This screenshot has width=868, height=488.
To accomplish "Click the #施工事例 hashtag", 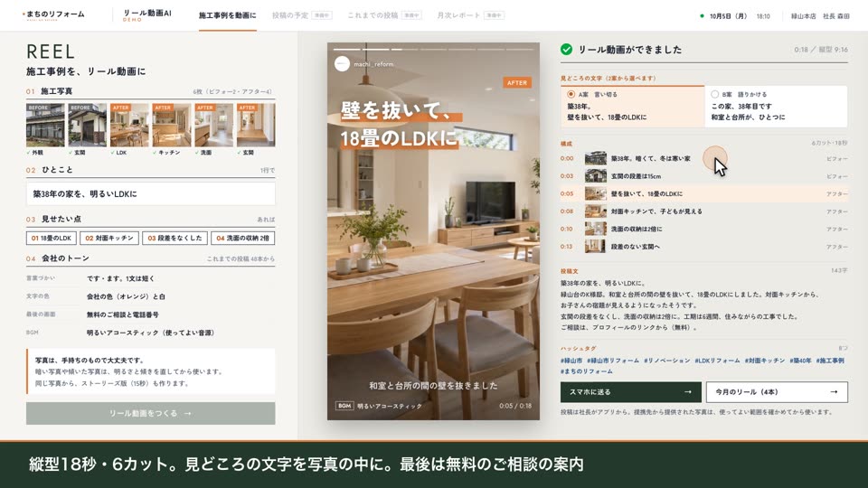I will tap(830, 361).
